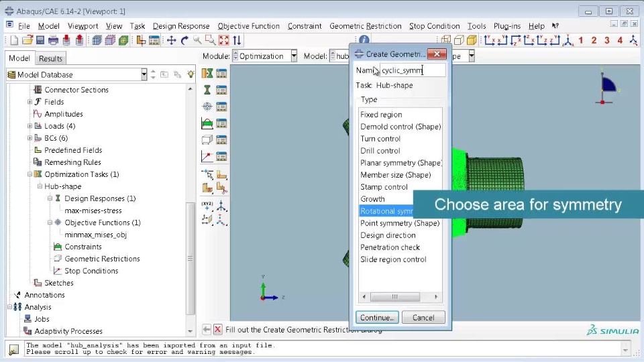Expand the Loads (4) node
Image resolution: width=644 pixels, height=362 pixels.
[x=30, y=126]
